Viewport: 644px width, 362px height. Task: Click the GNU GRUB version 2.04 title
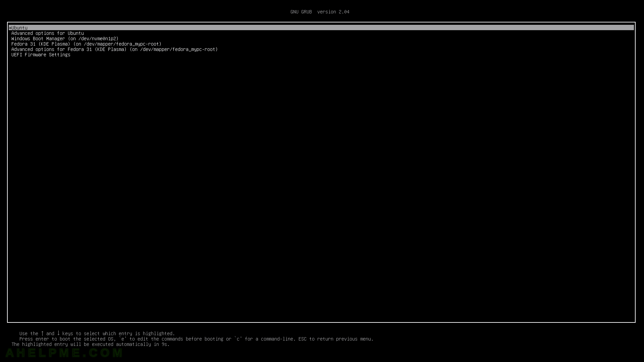320,12
